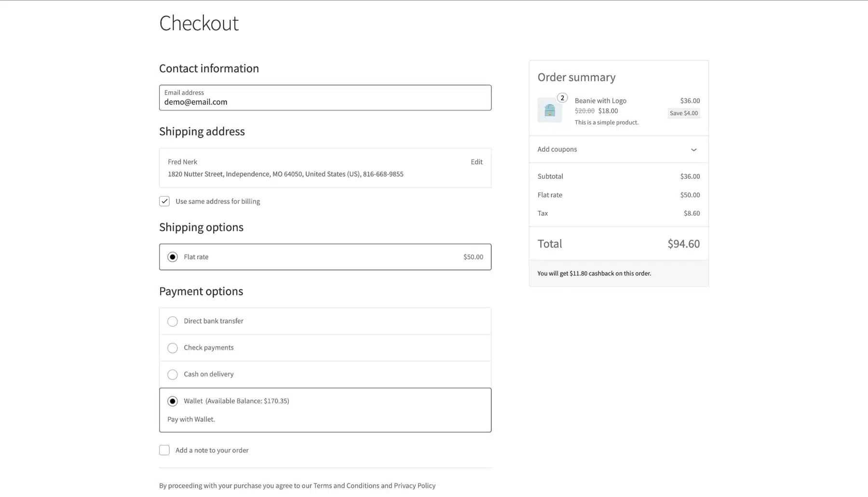Screen dimensions: 868x497
Task: Click the $50.00 price in Shipping options
Action: pyautogui.click(x=473, y=257)
